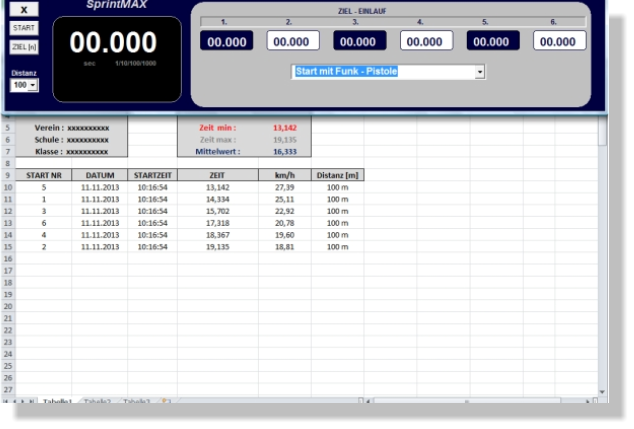The image size is (634, 429).
Task: Select finish time field for lane 2
Action: point(292,41)
